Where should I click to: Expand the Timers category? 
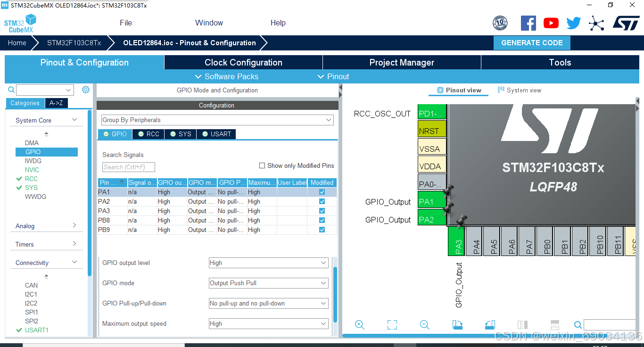pos(74,244)
